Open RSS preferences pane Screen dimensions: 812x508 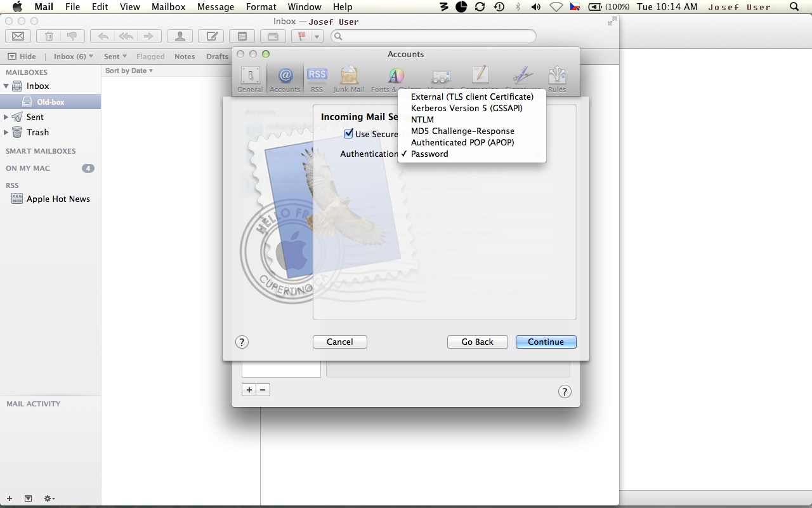(317, 79)
